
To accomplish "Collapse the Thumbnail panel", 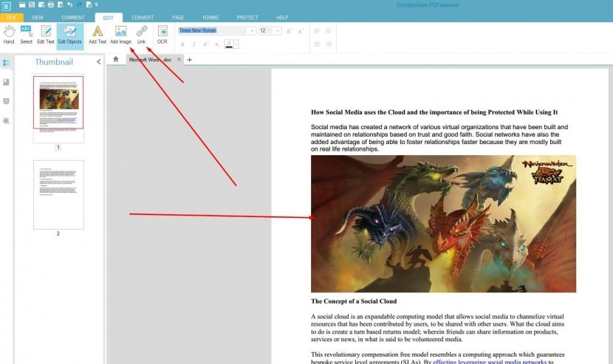I will [x=98, y=62].
